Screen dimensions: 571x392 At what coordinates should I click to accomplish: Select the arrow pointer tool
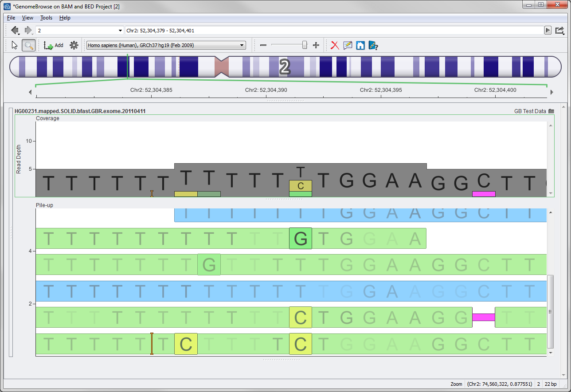point(15,45)
